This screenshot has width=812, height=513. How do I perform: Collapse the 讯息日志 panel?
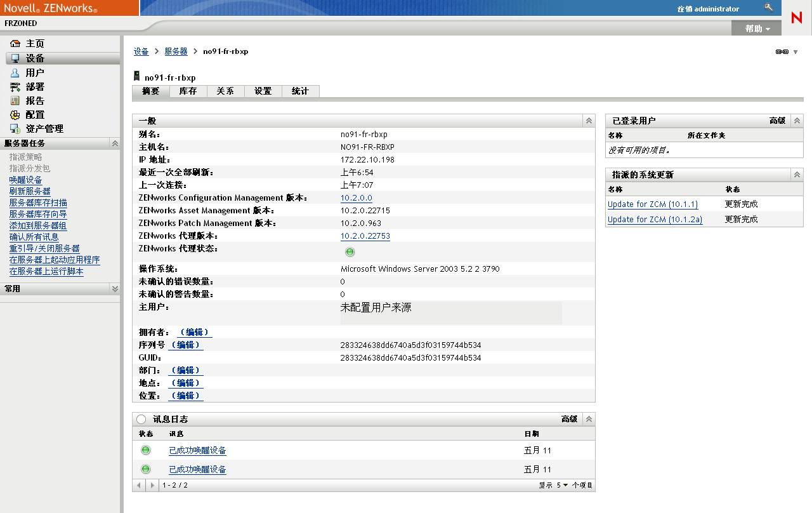click(x=589, y=419)
